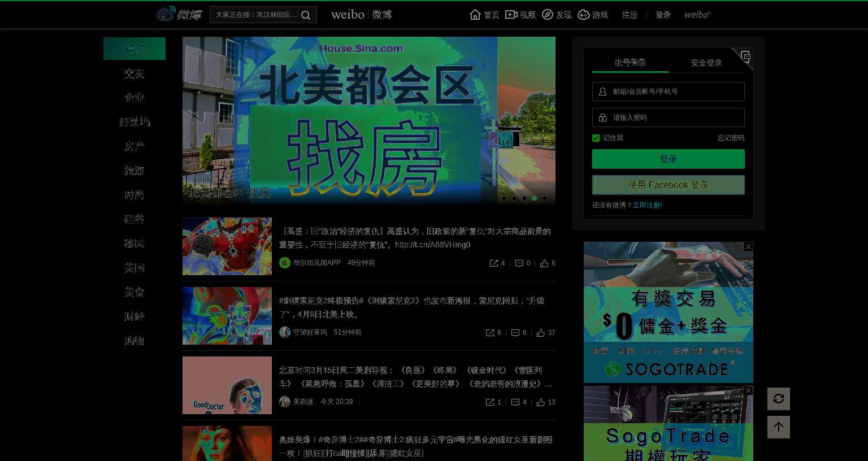This screenshot has height=461, width=868.
Task: Select the 财经 category
Action: [134, 316]
